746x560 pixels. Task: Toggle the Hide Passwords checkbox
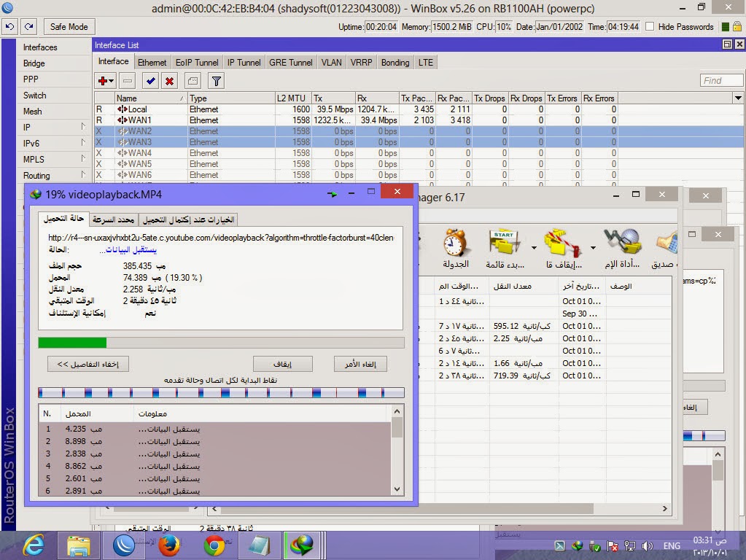[650, 27]
